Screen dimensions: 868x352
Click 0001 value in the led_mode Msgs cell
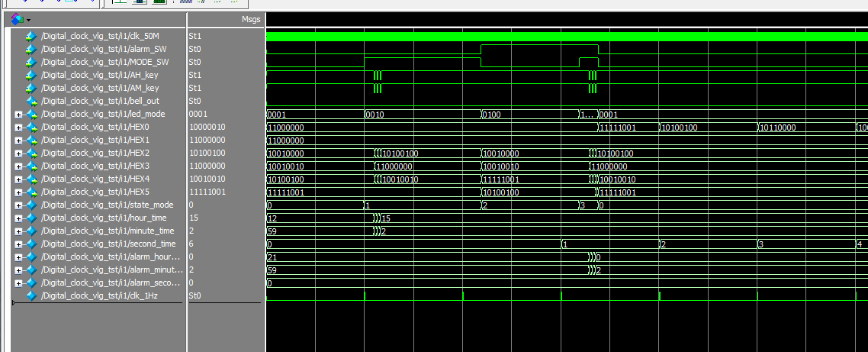pos(198,115)
